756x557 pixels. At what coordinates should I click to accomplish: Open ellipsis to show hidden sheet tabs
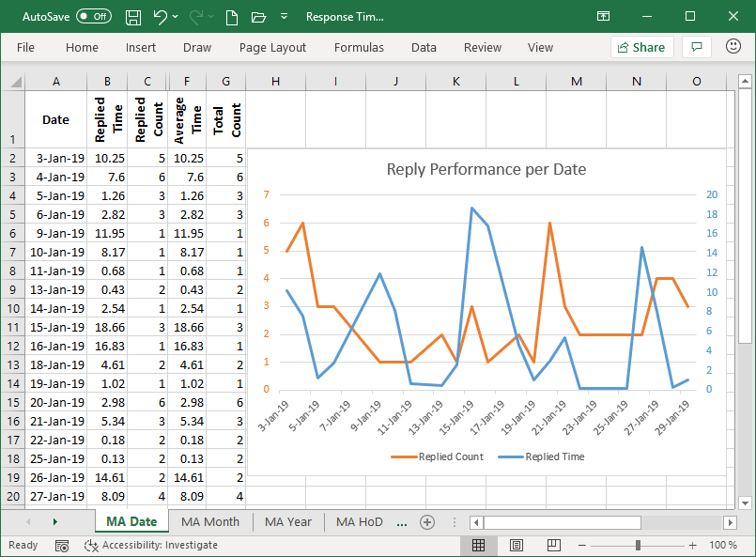pyautogui.click(x=401, y=521)
